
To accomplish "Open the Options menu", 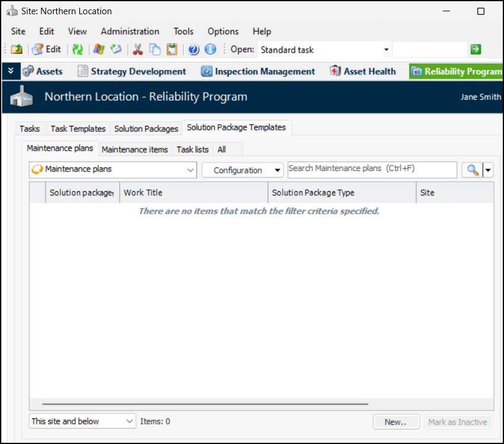I will 223,31.
